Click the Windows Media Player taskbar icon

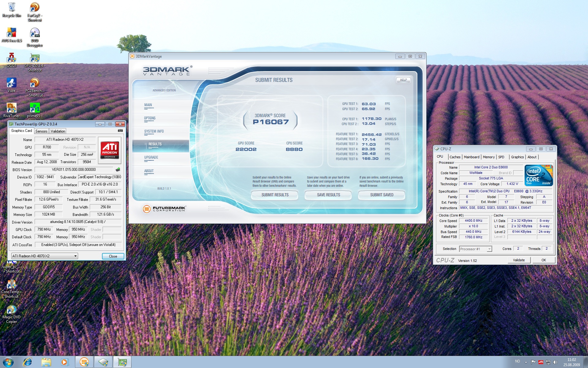(65, 362)
